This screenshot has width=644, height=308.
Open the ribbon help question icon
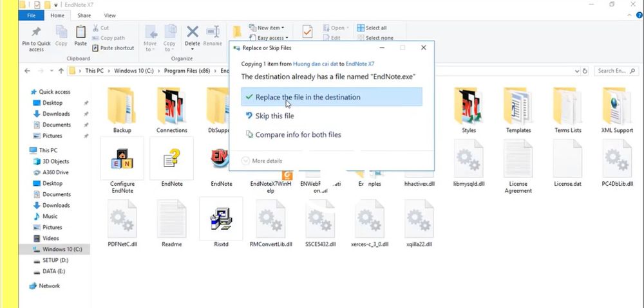639,15
